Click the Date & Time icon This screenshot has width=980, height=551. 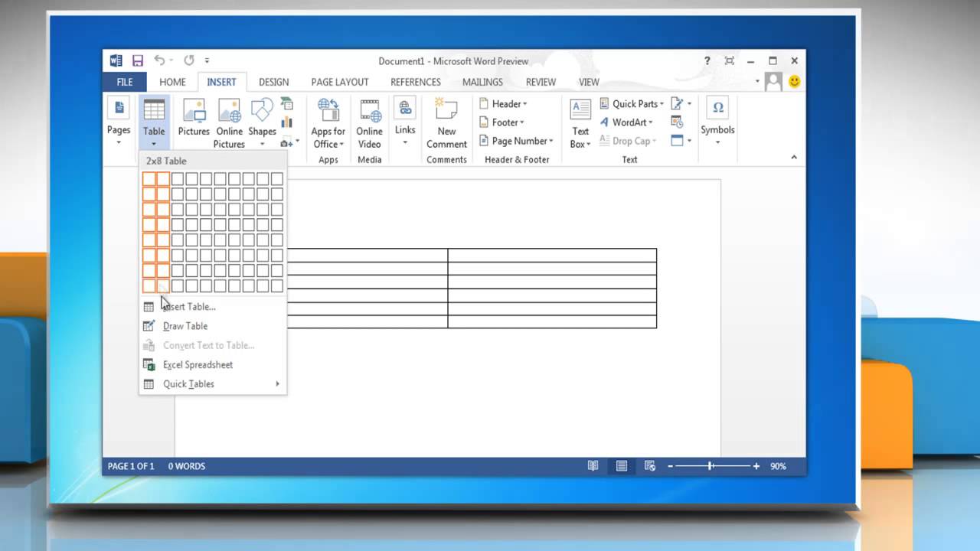677,122
